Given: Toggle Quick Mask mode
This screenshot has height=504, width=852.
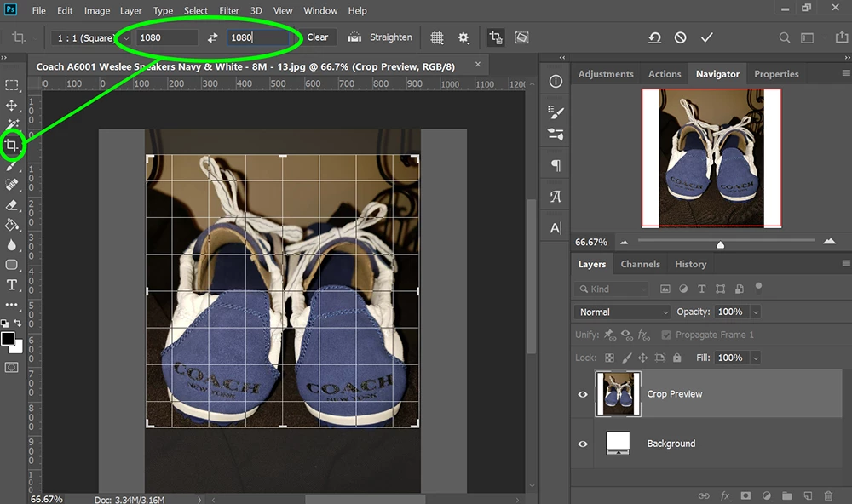Looking at the screenshot, I should [x=11, y=368].
